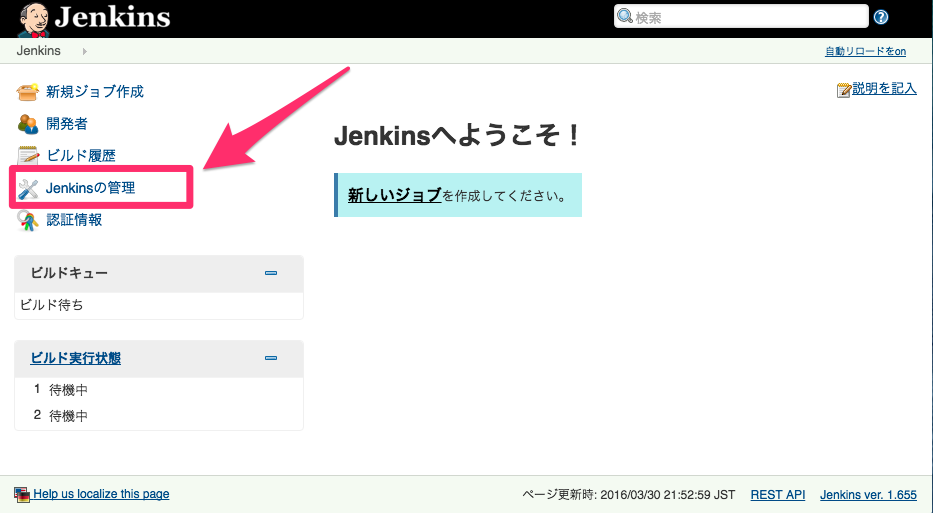The height and width of the screenshot is (513, 933).
Task: Click the ビルド待ち queue text
Action: pos(52,305)
